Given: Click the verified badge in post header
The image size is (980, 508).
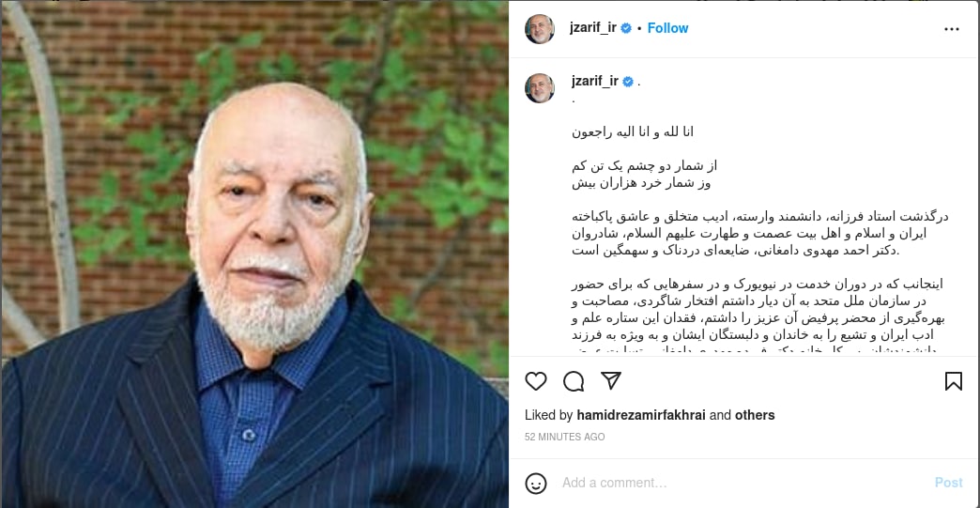Looking at the screenshot, I should coord(626,28).
